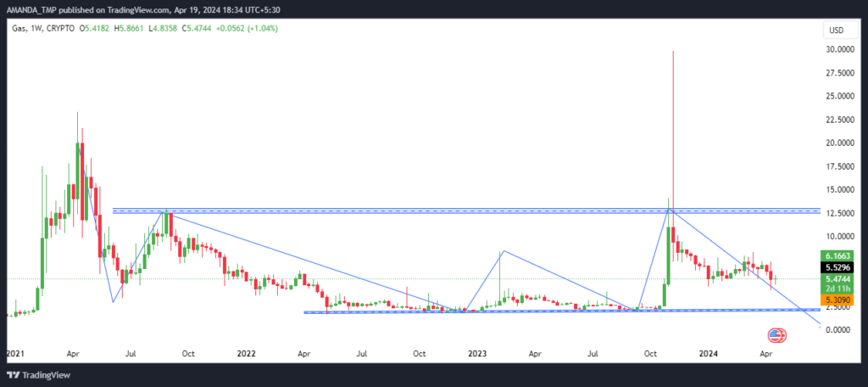Select the green 6.1663 price tag
The image size is (868, 387).
[837, 255]
